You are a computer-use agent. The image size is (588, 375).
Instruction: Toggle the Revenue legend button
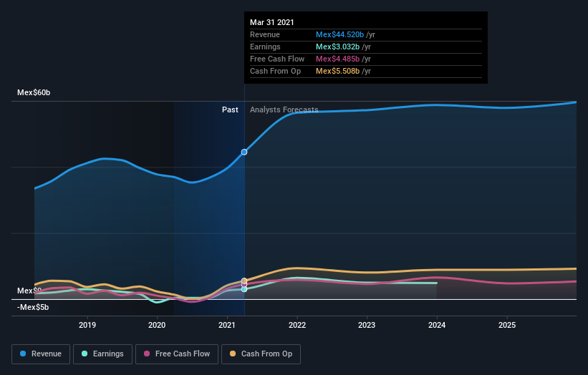(41, 354)
